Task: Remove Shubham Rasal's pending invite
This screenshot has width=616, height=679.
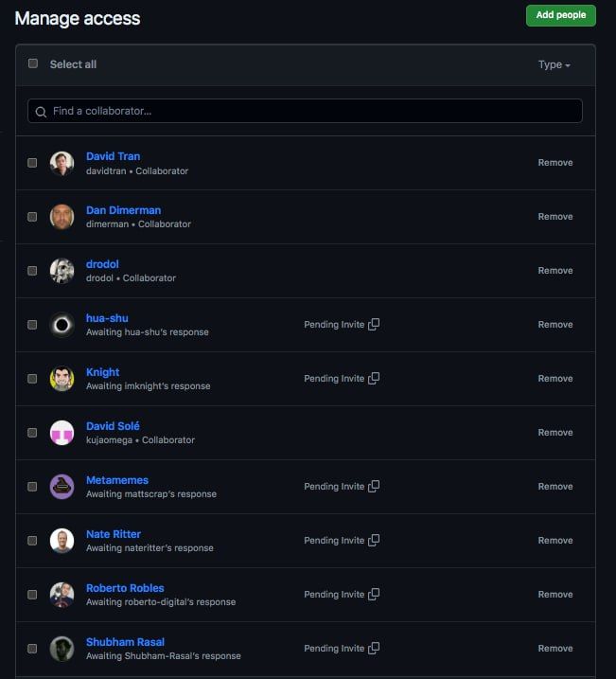Action: 555,649
